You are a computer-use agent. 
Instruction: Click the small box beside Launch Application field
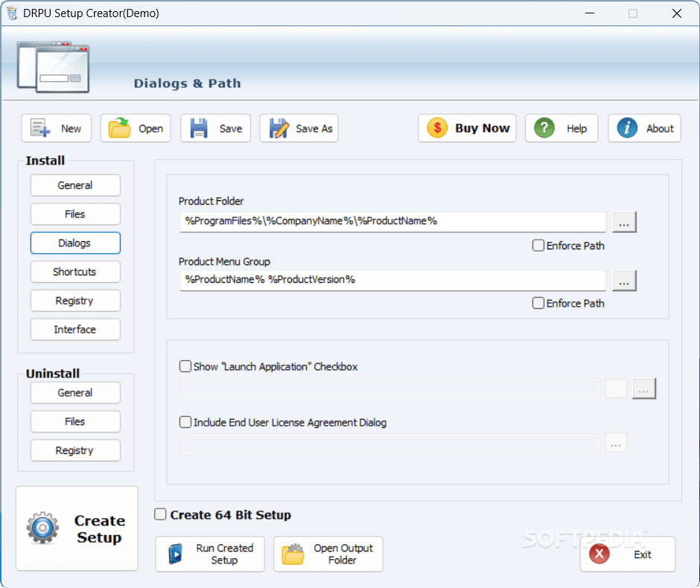(616, 389)
